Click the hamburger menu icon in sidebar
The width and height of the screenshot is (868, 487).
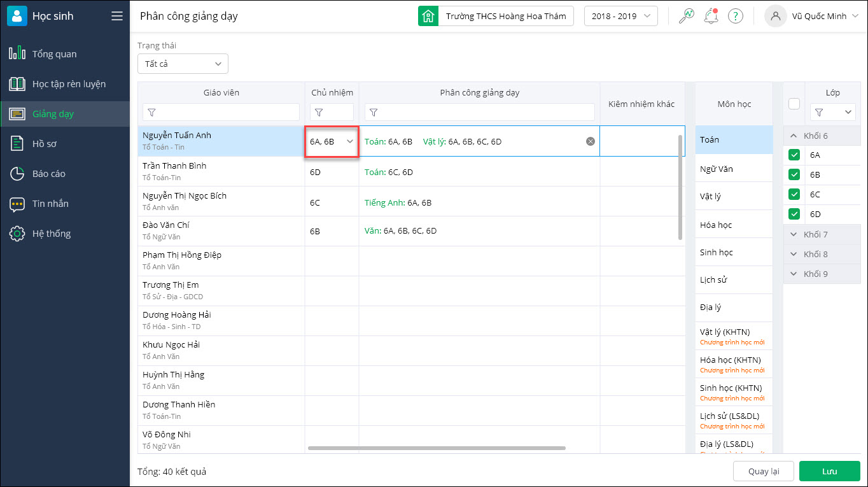point(117,17)
